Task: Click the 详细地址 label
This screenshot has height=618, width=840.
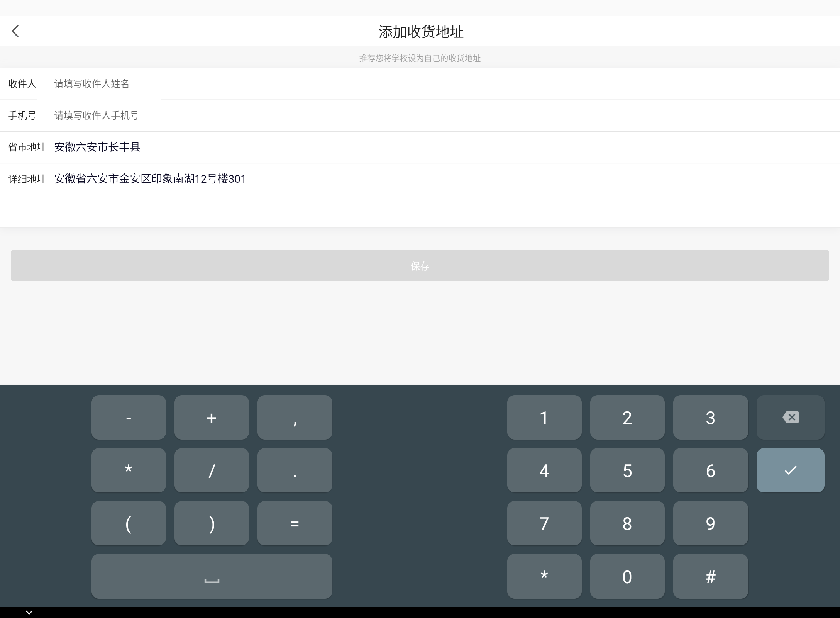Action: [x=27, y=179]
